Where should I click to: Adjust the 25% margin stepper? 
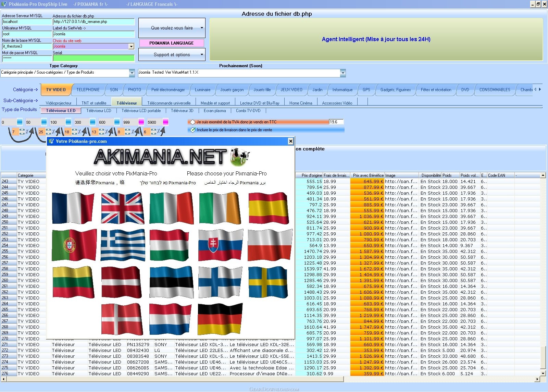pyautogui.click(x=48, y=132)
